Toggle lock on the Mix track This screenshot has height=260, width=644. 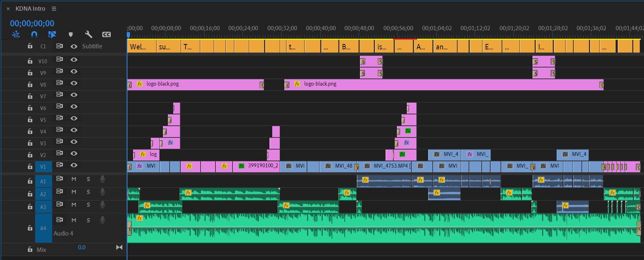[x=30, y=249]
